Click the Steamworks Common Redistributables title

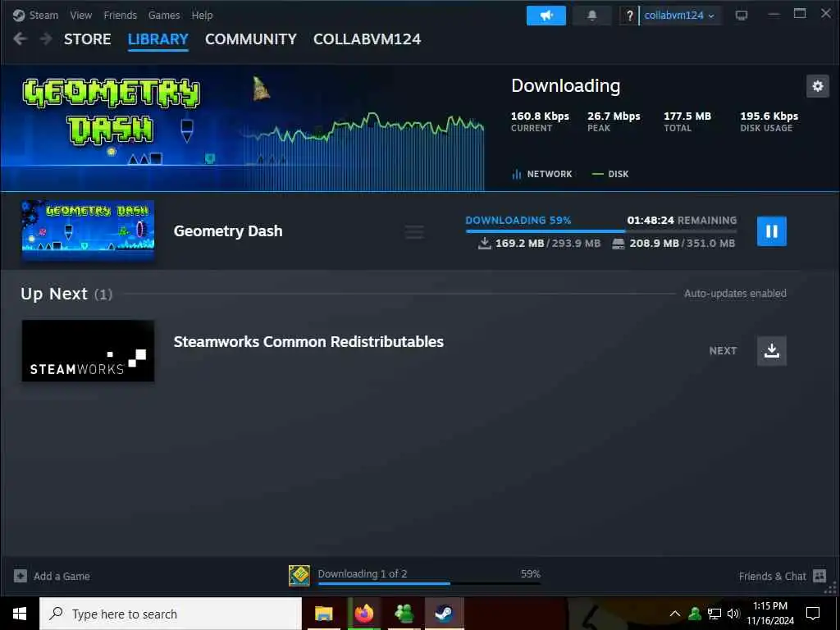(x=308, y=342)
